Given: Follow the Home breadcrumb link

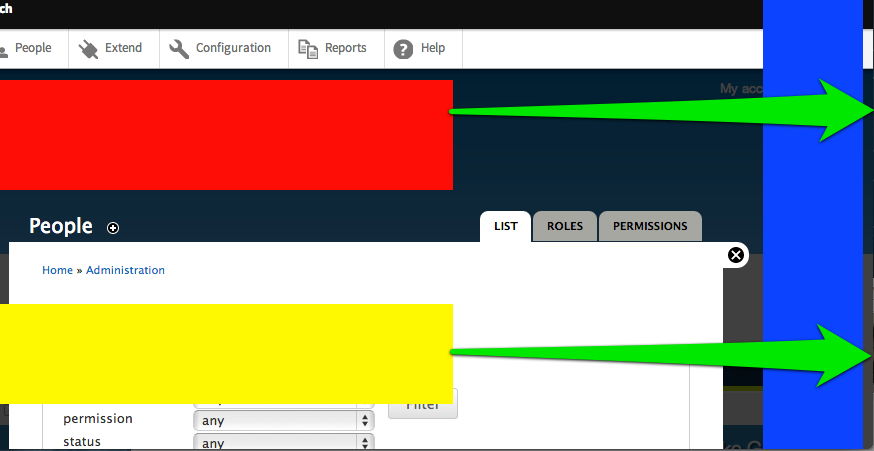Looking at the screenshot, I should click(57, 270).
